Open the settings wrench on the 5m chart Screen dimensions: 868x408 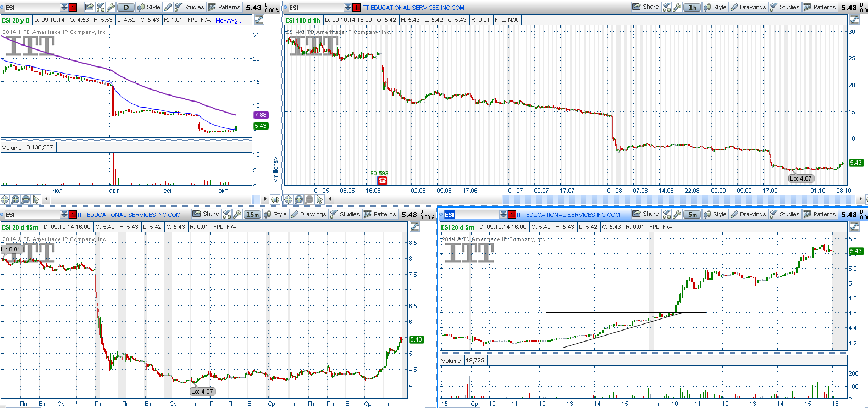(x=677, y=214)
